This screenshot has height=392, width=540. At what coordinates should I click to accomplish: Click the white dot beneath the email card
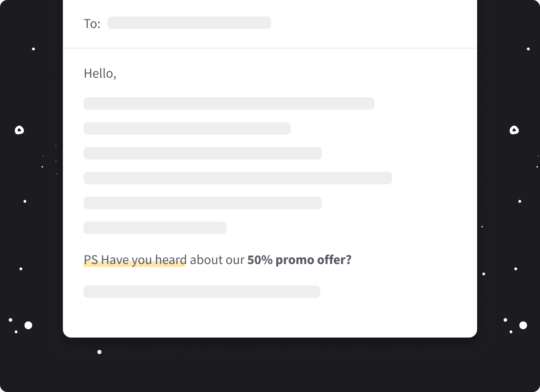coord(99,352)
